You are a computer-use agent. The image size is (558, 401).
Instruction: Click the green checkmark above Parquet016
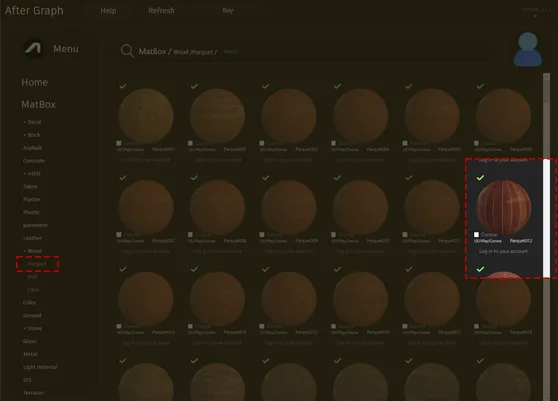click(337, 269)
